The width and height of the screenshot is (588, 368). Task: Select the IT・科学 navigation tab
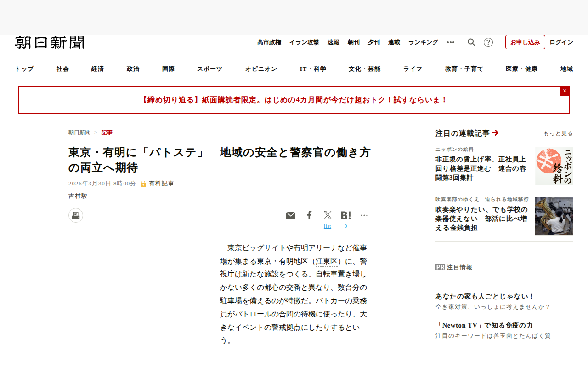tap(313, 69)
